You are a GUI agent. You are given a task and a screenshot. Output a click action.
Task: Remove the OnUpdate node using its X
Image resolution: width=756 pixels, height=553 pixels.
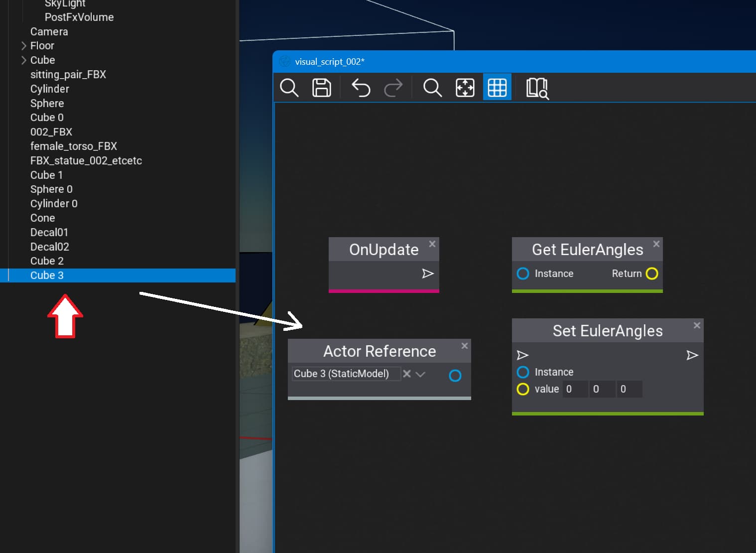432,244
